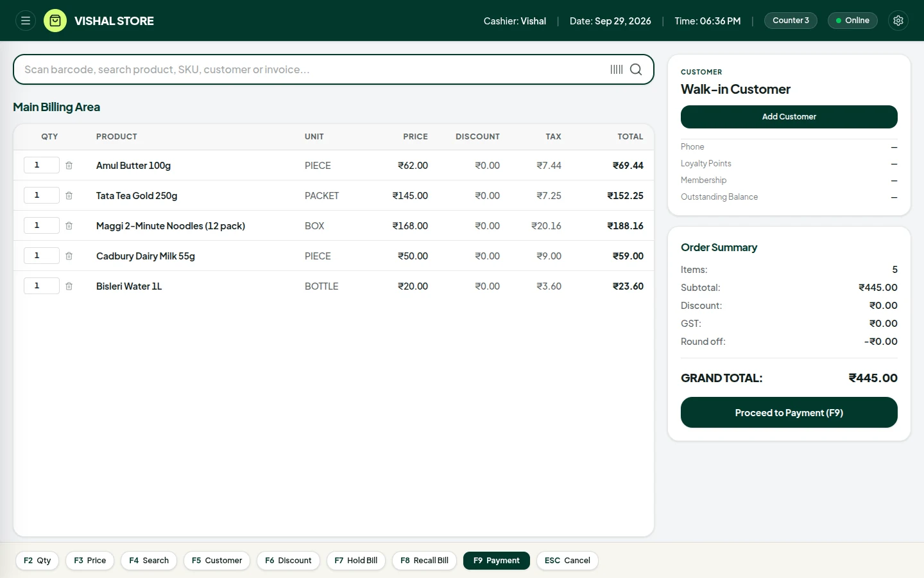Click the ₹145.00 price of Tata Tea
Viewport: 924px width, 578px height.
(410, 196)
